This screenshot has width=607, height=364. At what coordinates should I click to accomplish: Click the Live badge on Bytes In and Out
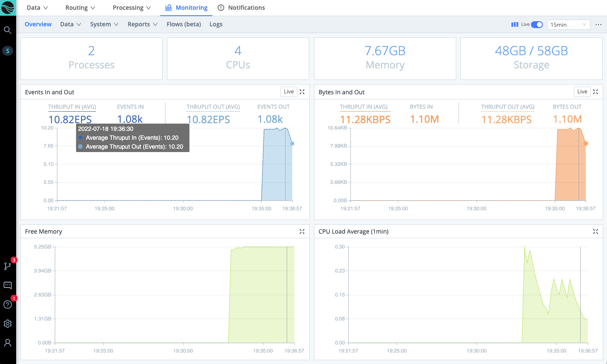point(582,91)
